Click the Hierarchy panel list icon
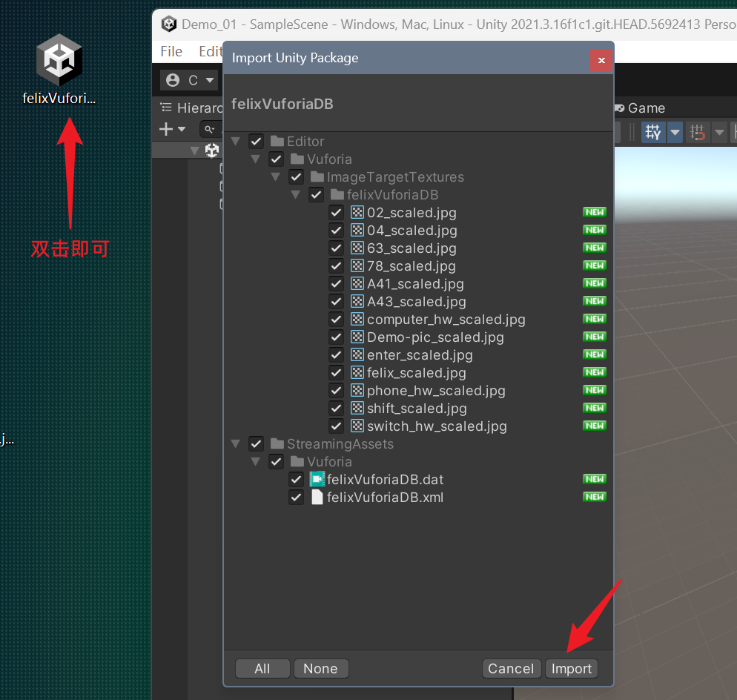 click(166, 108)
